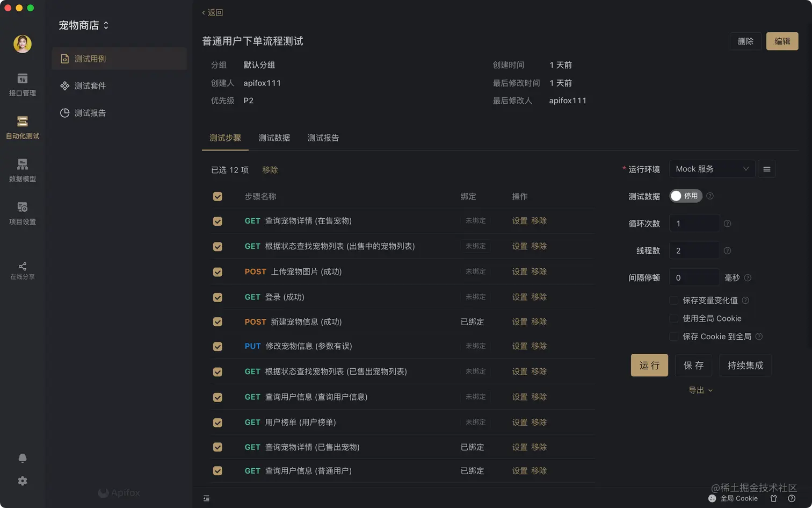
Task: Uncheck the select-all checkbox in the step list header
Action: tap(218, 196)
